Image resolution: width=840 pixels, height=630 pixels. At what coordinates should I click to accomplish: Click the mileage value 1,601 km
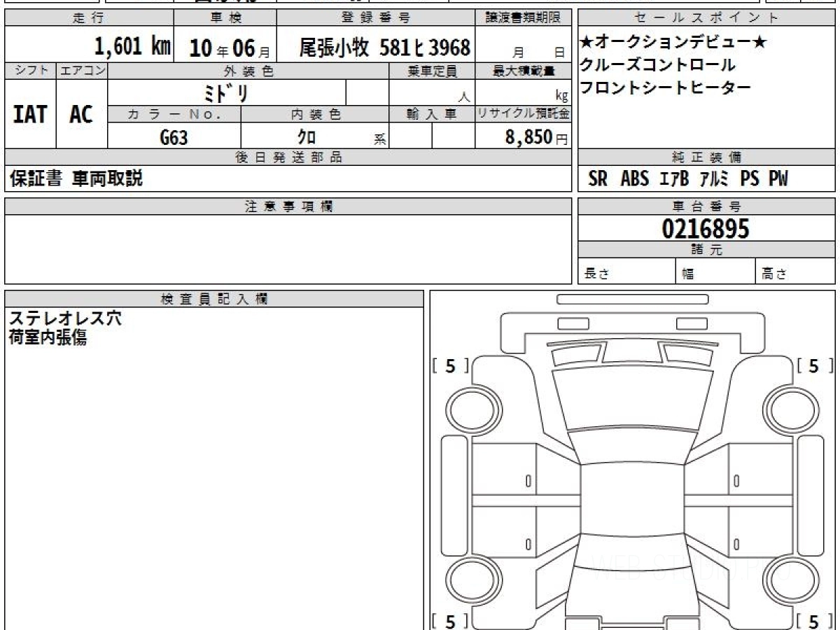[133, 47]
